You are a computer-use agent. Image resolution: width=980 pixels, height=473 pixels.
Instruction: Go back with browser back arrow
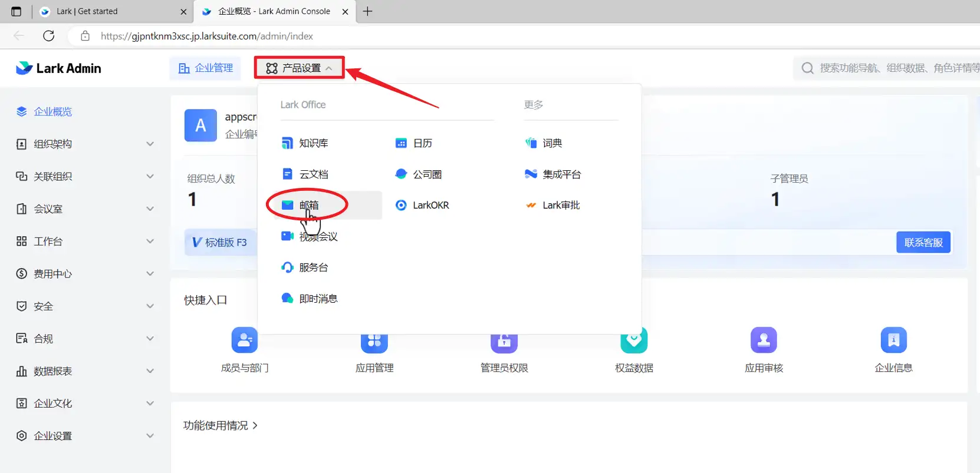pyautogui.click(x=19, y=36)
